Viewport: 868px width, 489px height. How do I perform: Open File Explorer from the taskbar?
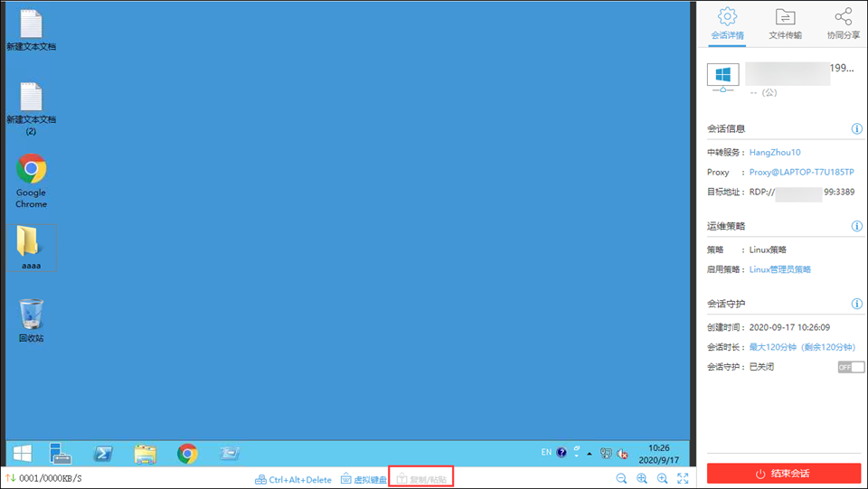tap(145, 454)
